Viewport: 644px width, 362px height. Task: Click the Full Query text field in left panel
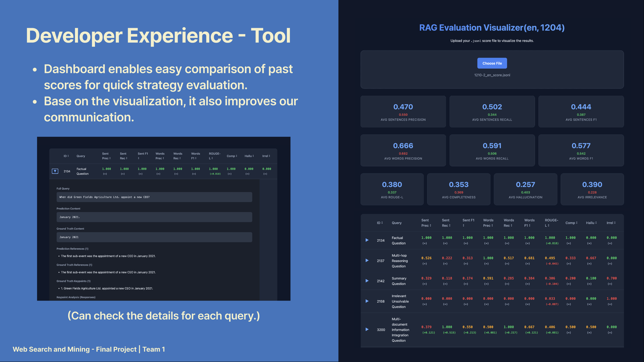pos(154,197)
